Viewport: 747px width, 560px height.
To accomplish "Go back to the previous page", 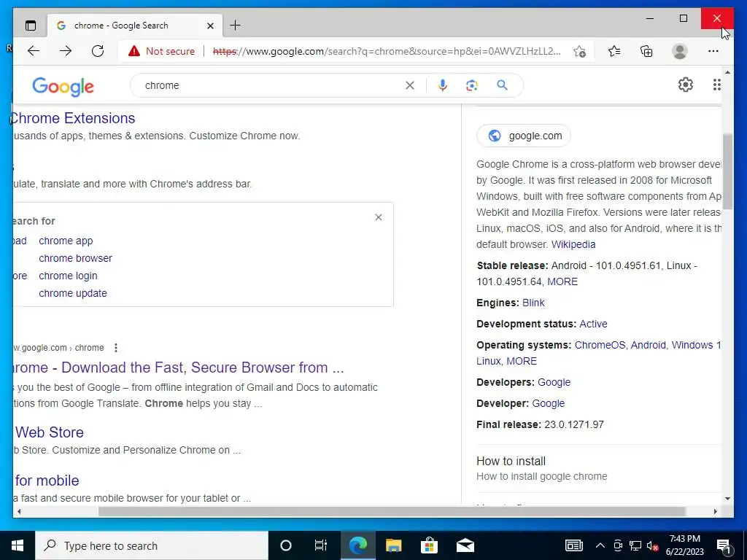I will [x=34, y=51].
